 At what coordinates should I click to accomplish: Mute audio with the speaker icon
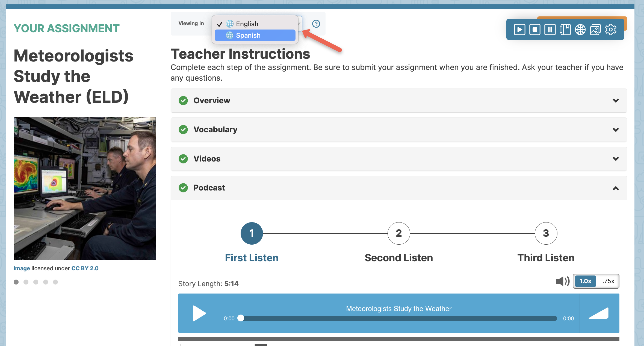[x=562, y=281]
